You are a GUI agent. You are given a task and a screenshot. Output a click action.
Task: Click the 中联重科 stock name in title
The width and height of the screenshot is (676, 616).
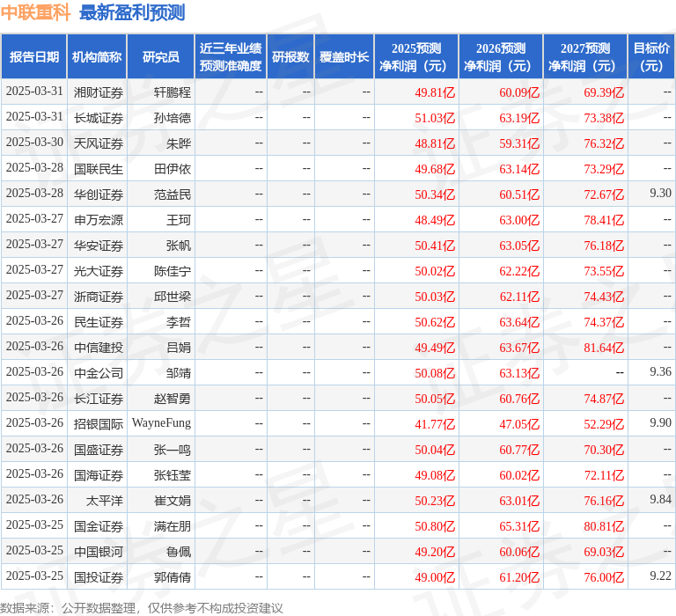click(36, 12)
